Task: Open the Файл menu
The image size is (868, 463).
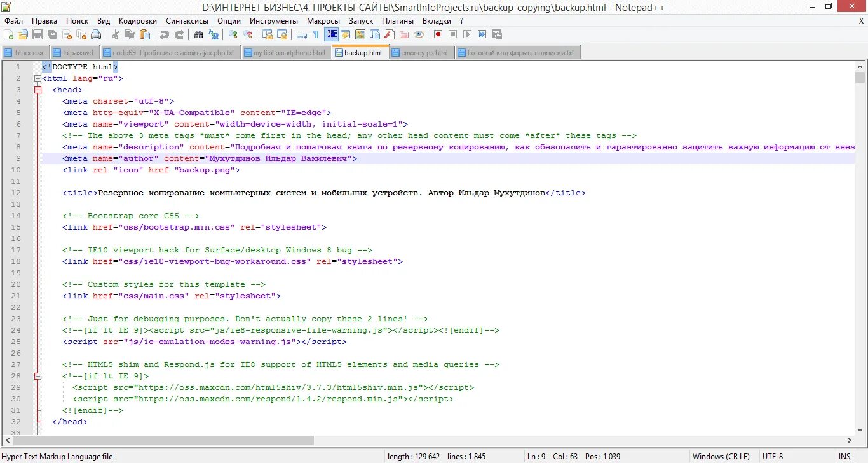Action: point(13,20)
